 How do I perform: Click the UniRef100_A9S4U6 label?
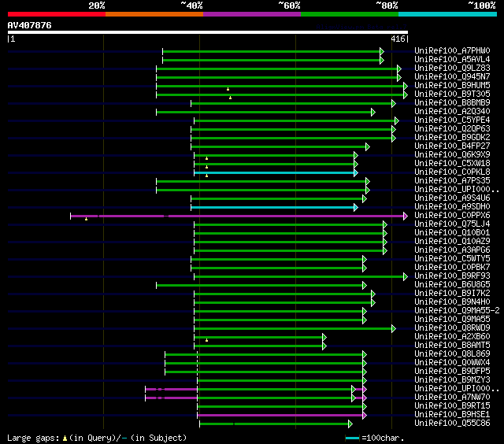452,198
